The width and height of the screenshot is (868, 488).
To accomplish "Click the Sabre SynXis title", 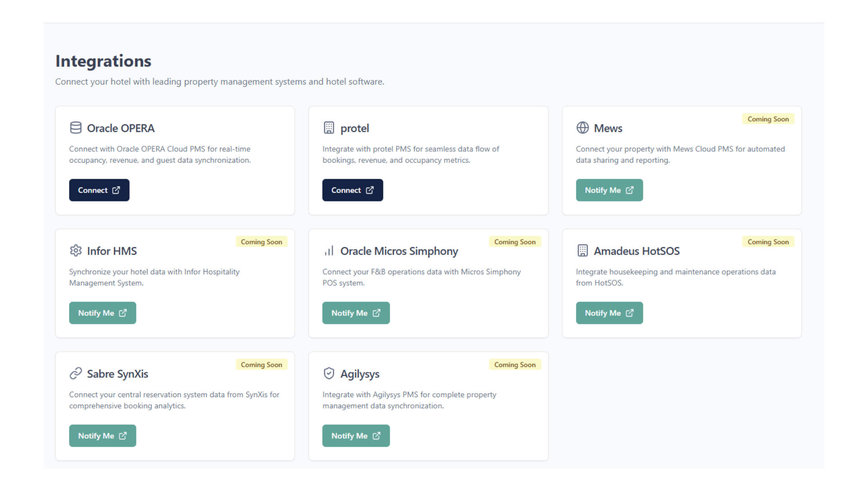I will [118, 374].
